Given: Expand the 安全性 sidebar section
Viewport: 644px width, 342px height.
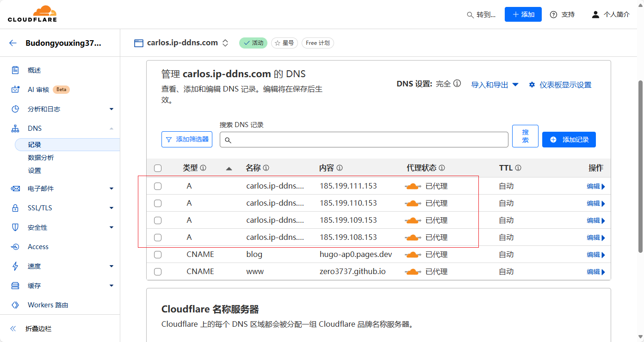Looking at the screenshot, I should pos(111,227).
